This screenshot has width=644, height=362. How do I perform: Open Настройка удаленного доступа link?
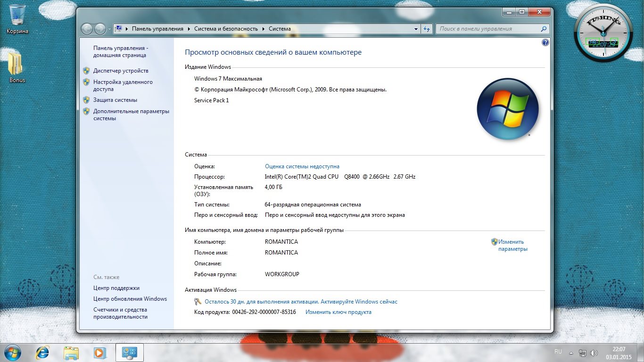123,85
